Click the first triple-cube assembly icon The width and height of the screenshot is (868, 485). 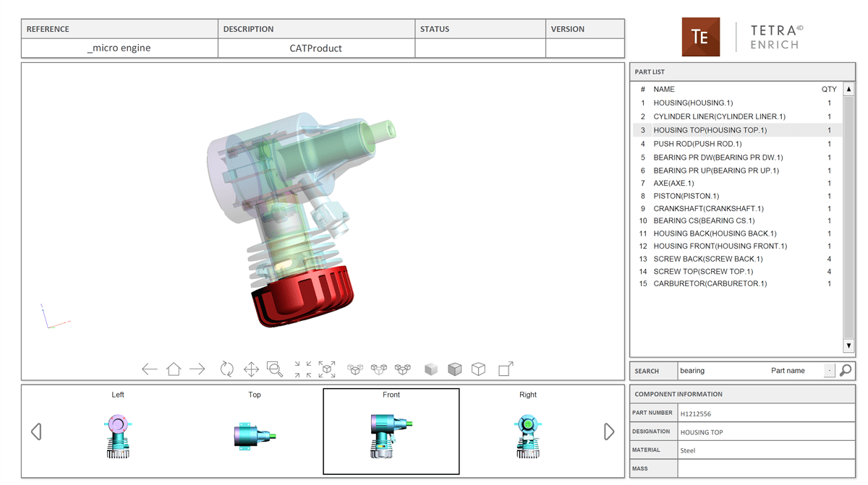click(355, 369)
